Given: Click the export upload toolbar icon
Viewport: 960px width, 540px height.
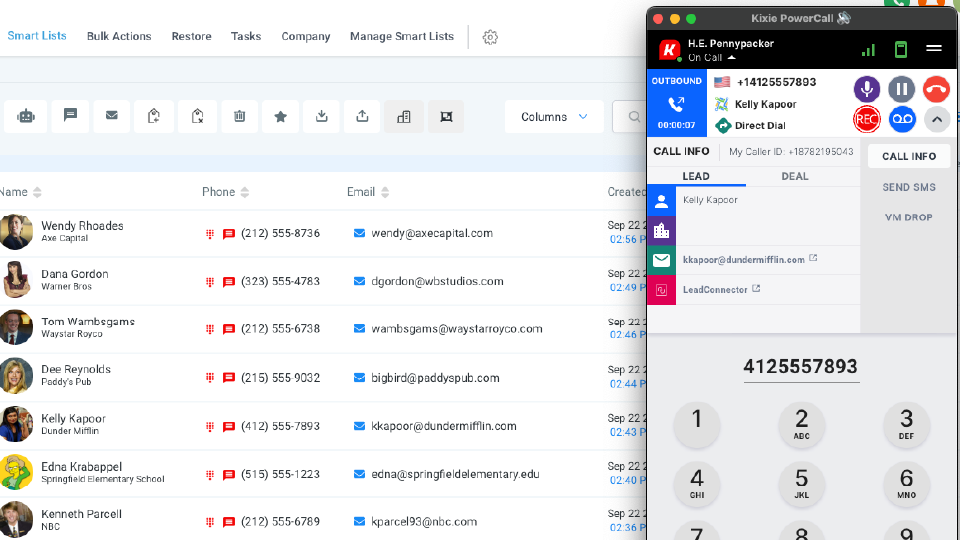Looking at the screenshot, I should (362, 116).
